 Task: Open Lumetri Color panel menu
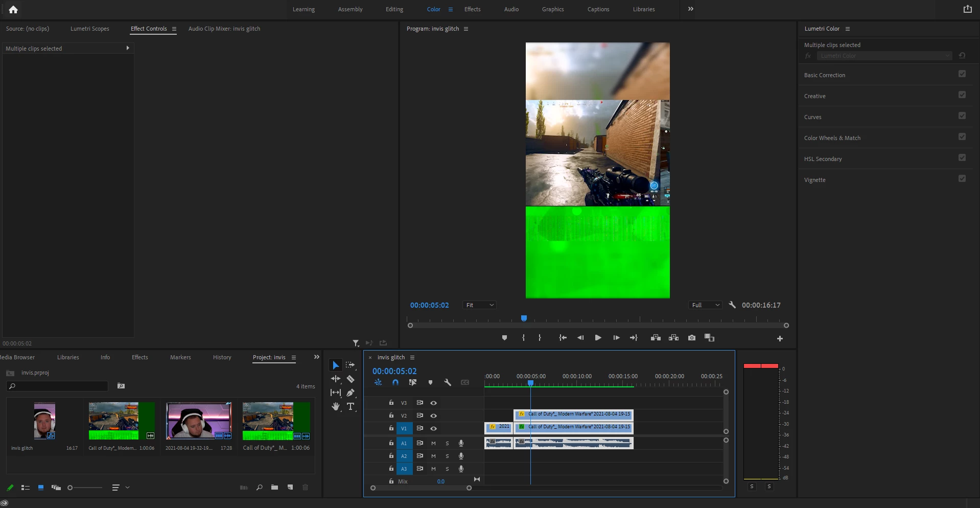pos(848,29)
